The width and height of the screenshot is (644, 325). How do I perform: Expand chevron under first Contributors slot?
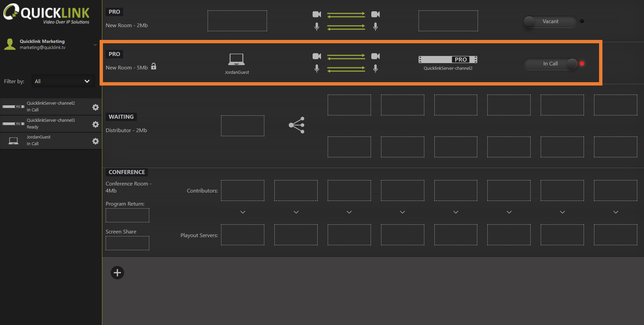[x=243, y=212]
